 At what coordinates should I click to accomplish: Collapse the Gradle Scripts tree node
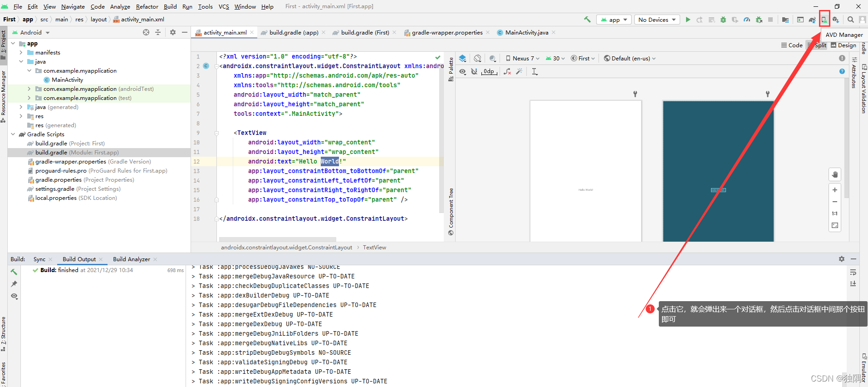tap(13, 134)
